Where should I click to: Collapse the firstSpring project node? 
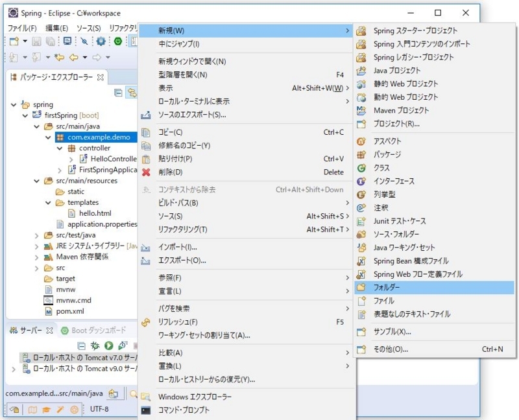click(25, 116)
